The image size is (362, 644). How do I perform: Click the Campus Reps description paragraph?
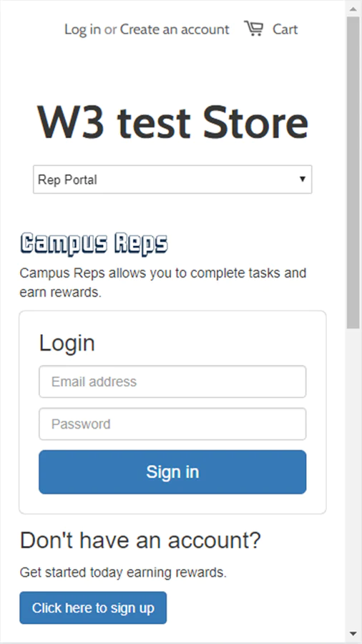coord(163,283)
